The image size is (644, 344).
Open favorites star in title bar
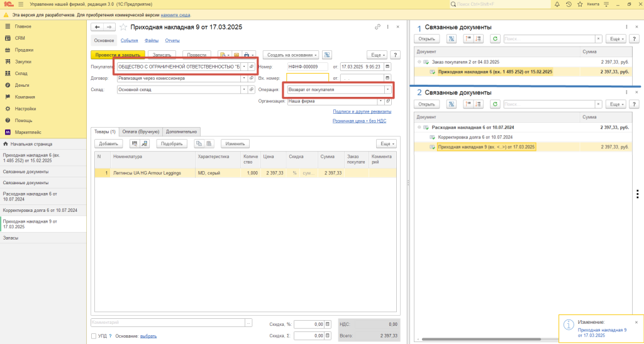click(580, 4)
